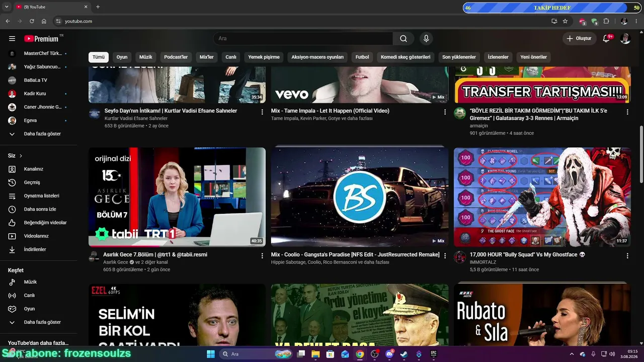Open Kurtlar Vadisi Efsane Sahneler channel avatar
The width and height of the screenshot is (644, 362).
(95, 113)
